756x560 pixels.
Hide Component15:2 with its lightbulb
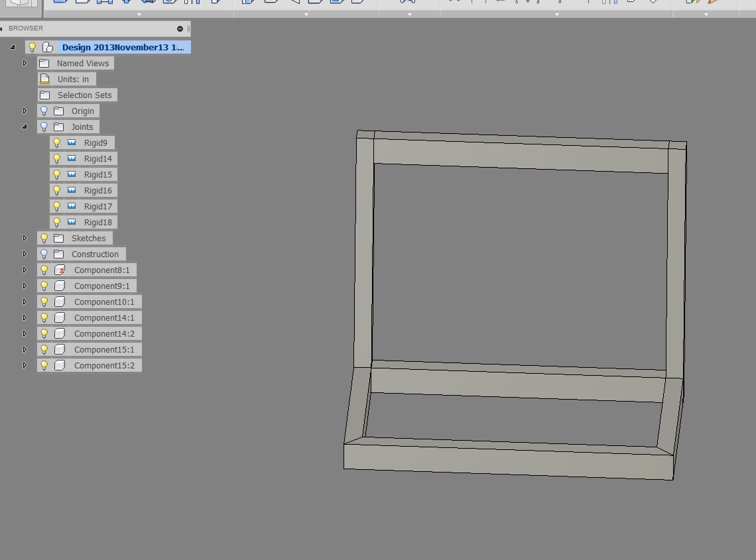pyautogui.click(x=44, y=365)
